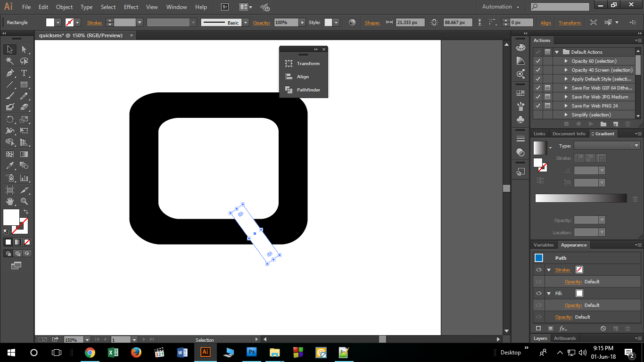Select the Lasso tool

[x=24, y=61]
